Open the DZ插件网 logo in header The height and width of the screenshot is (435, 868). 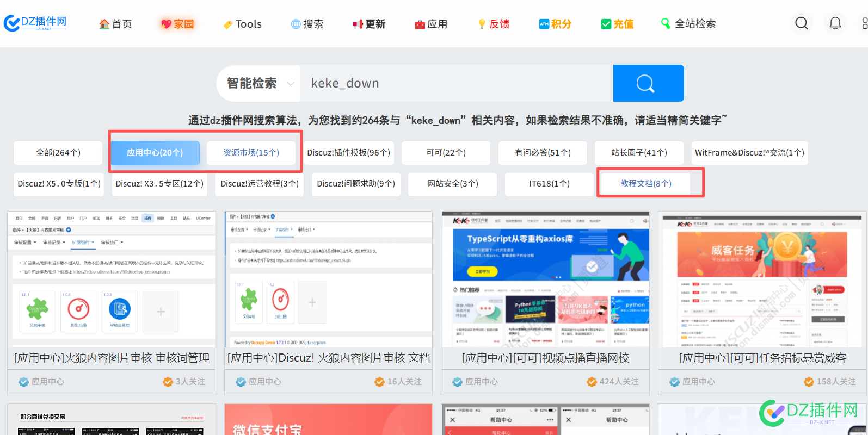[35, 23]
